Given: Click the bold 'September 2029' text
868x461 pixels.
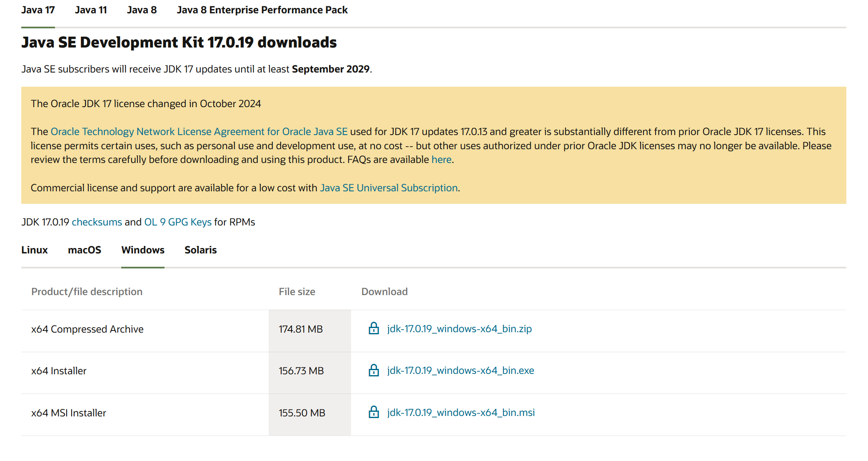Looking at the screenshot, I should [x=331, y=69].
